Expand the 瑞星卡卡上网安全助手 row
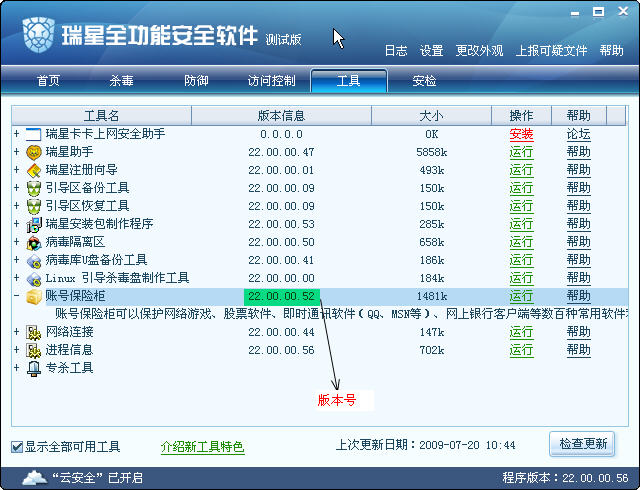 [x=16, y=134]
